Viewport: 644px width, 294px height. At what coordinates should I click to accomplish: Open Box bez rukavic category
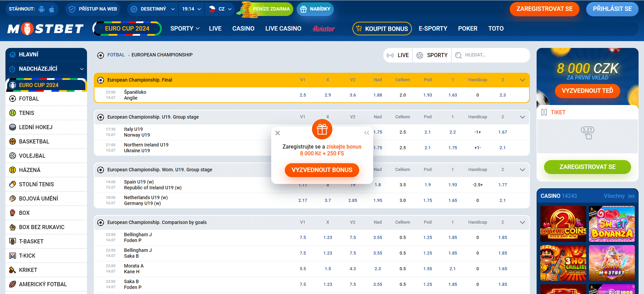pos(46,227)
